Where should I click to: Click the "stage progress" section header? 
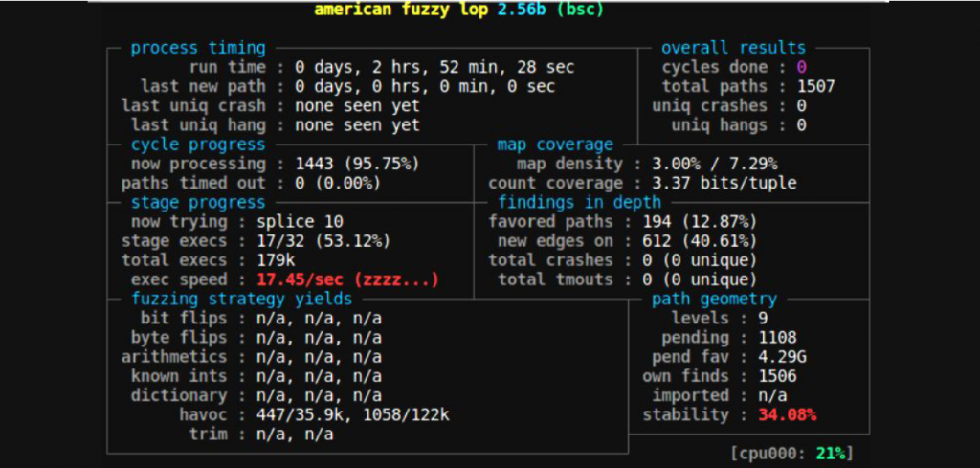coord(198,202)
